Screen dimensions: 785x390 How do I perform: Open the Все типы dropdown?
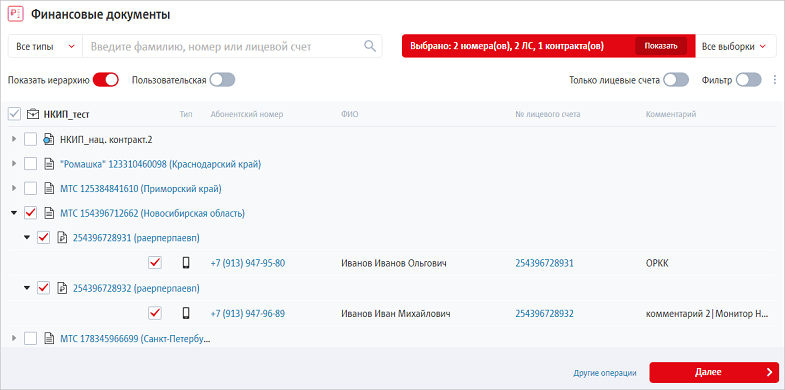click(x=45, y=46)
